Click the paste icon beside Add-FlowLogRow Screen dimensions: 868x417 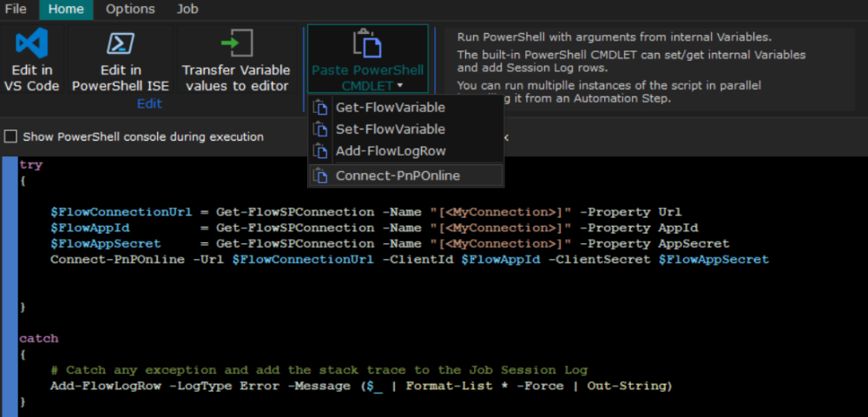click(x=322, y=151)
